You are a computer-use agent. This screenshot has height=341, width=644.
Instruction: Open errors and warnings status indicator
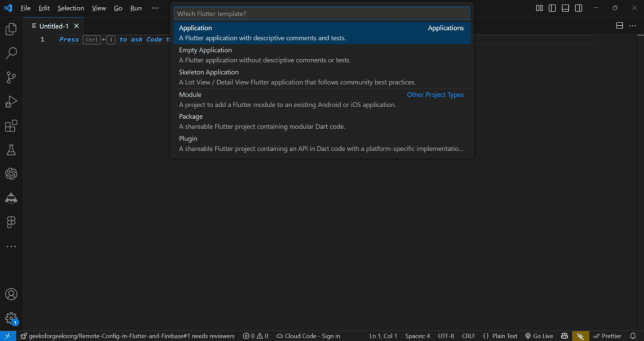point(255,336)
